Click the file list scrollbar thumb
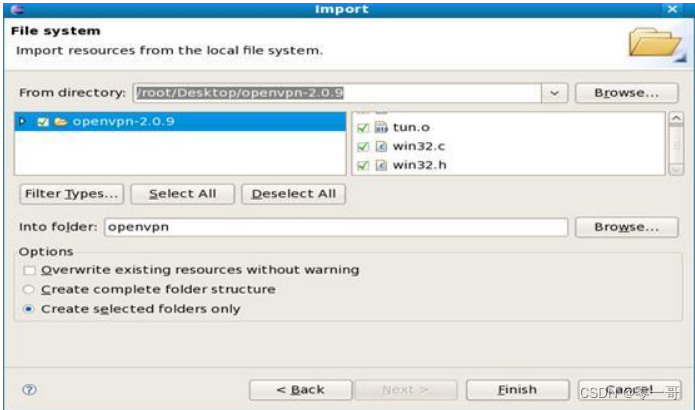The image size is (695, 410). pos(676,144)
